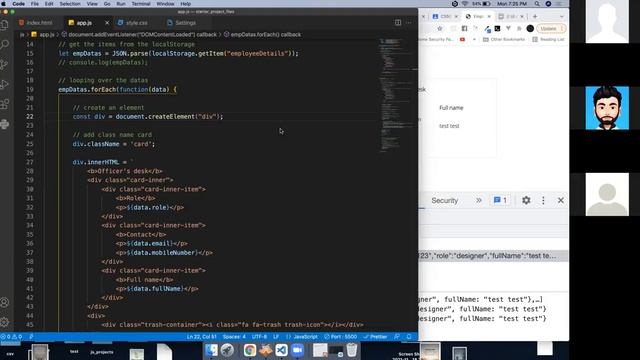This screenshot has height=360, width=640.
Task: Open notifications bell in status bar
Action: [409, 337]
